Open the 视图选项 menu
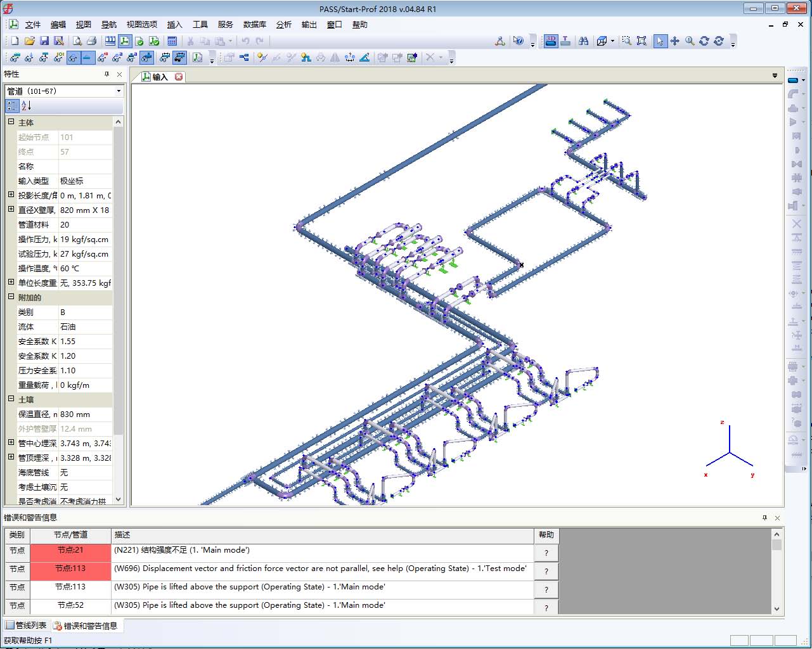 click(x=141, y=25)
